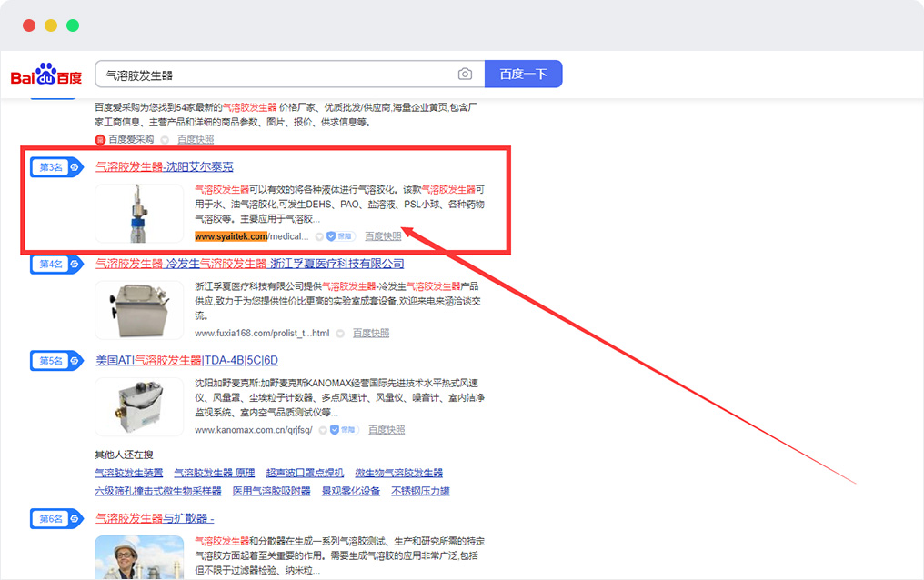Expand the circle arrow after www.fuxia168.com URL
Image resolution: width=924 pixels, height=580 pixels.
[340, 334]
